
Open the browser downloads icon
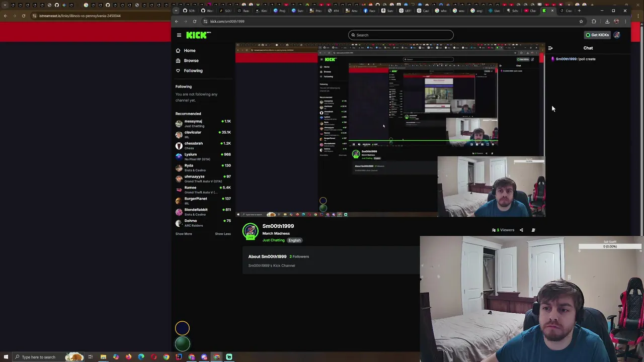[x=607, y=21]
